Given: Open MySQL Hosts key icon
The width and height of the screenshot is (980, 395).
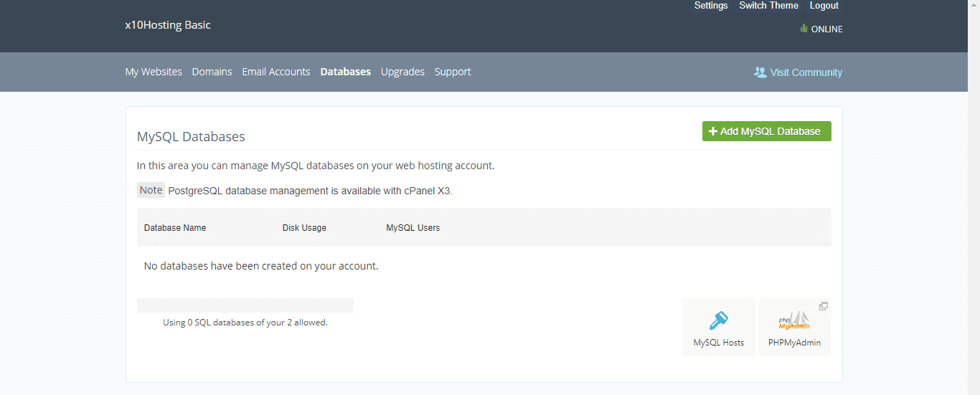Looking at the screenshot, I should (x=718, y=320).
